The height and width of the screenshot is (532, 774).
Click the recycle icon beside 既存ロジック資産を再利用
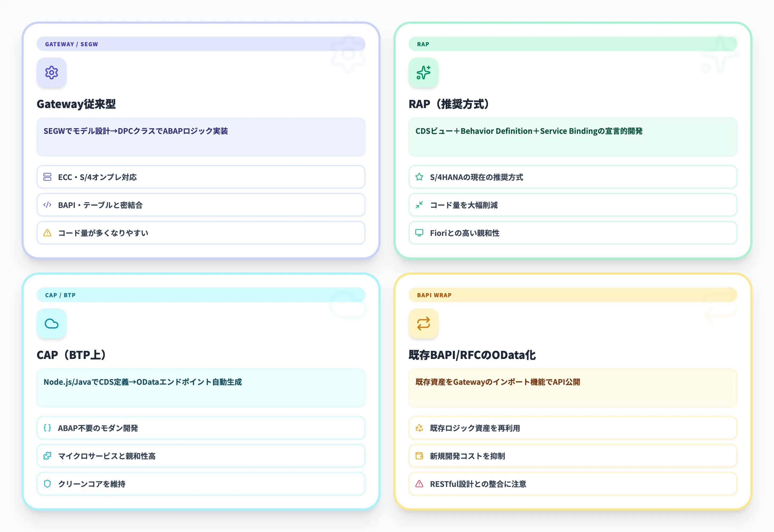pos(419,428)
